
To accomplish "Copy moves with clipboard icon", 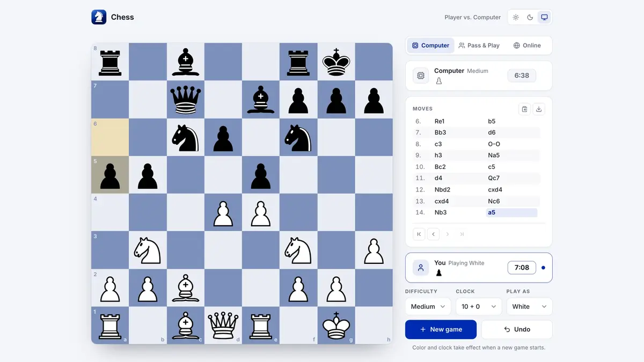I will pyautogui.click(x=524, y=109).
